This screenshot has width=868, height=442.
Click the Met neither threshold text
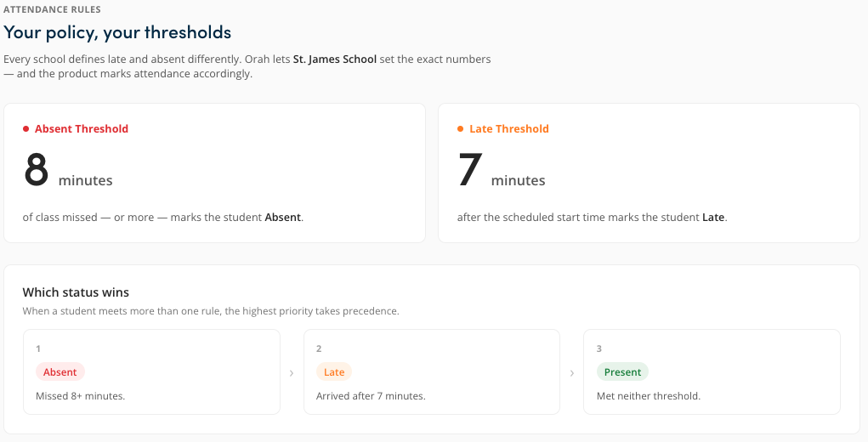coord(648,396)
